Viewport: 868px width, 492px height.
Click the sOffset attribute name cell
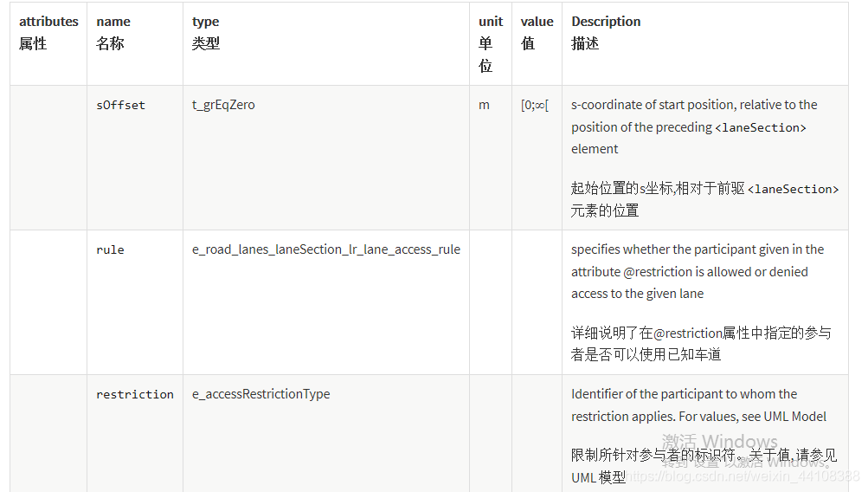121,105
